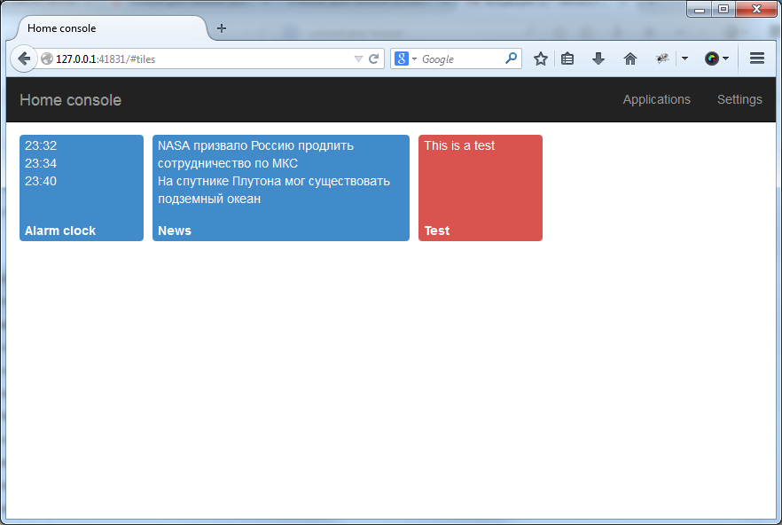Image resolution: width=782 pixels, height=532 pixels.
Task: Open the News tile
Action: [x=281, y=188]
